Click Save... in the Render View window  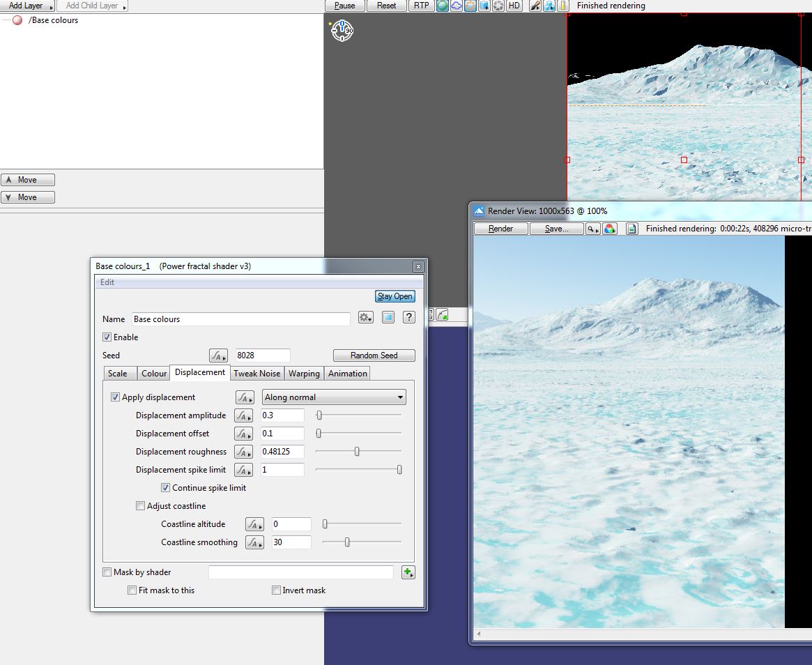(x=557, y=229)
